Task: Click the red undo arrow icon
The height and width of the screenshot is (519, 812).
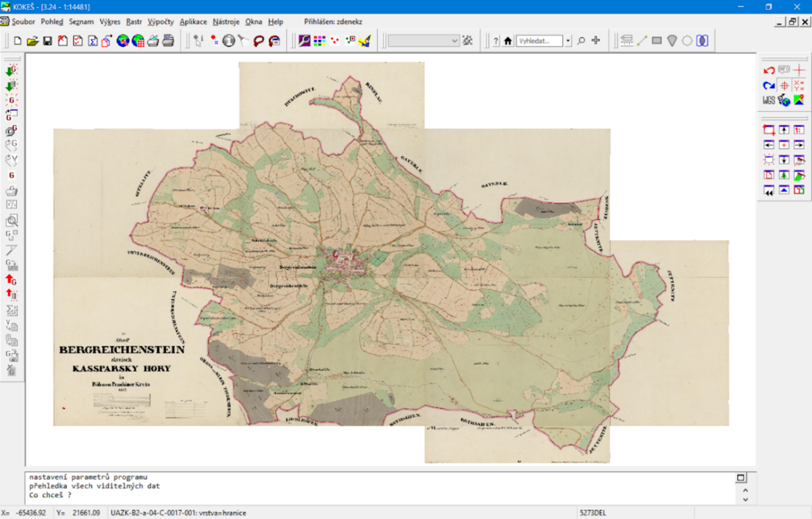Action: 768,70
